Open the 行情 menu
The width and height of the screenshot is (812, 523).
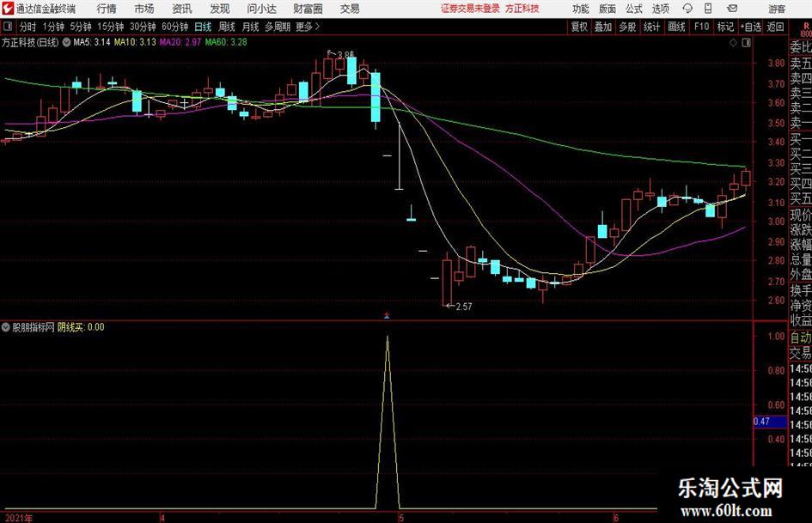point(107,9)
